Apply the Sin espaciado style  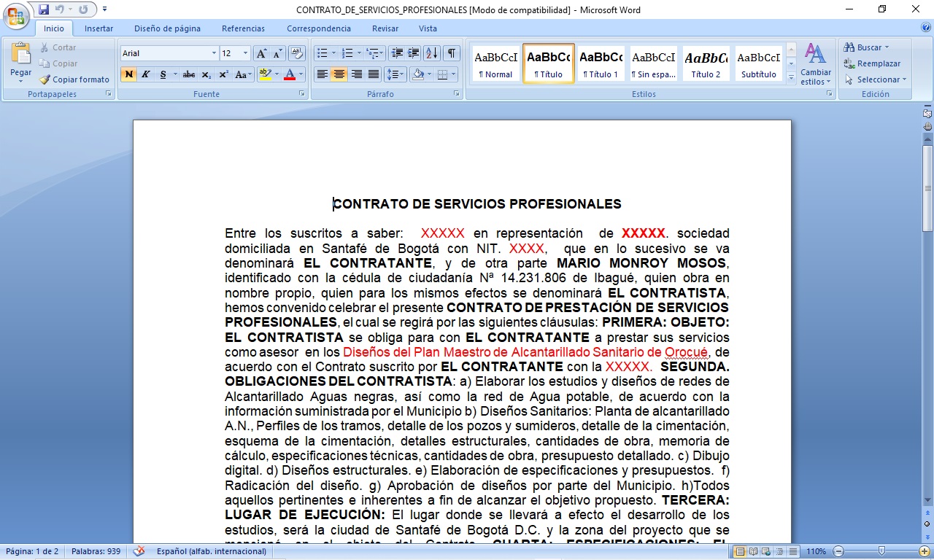point(653,63)
